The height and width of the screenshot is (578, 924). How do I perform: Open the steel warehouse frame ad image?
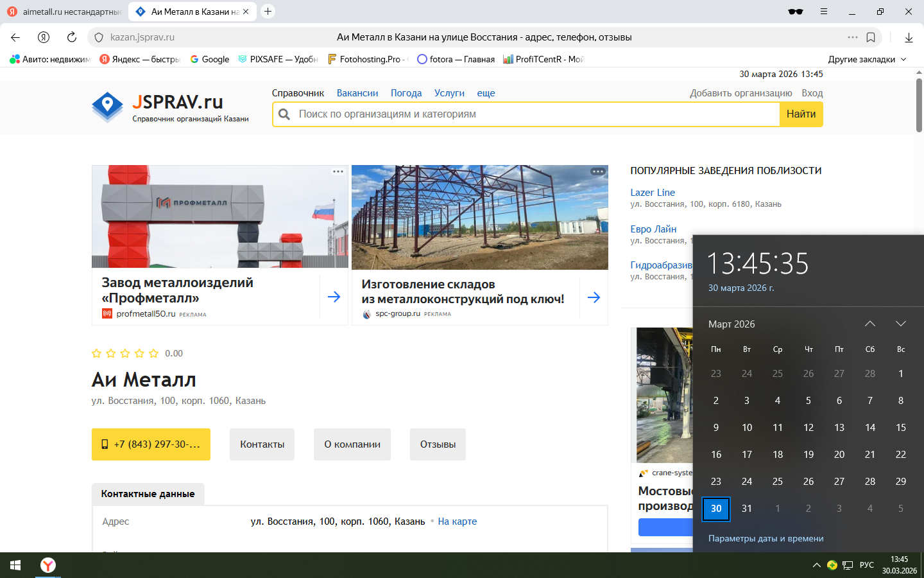click(x=480, y=218)
